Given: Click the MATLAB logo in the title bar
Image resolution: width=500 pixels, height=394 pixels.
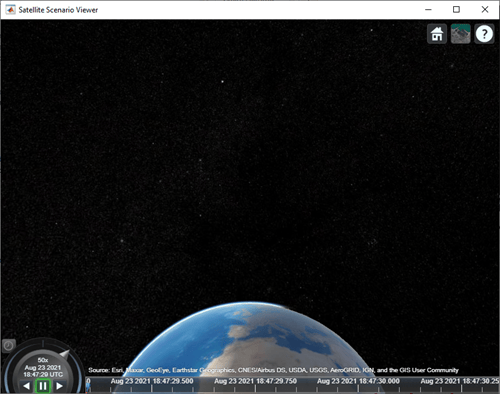Looking at the screenshot, I should pos(11,10).
